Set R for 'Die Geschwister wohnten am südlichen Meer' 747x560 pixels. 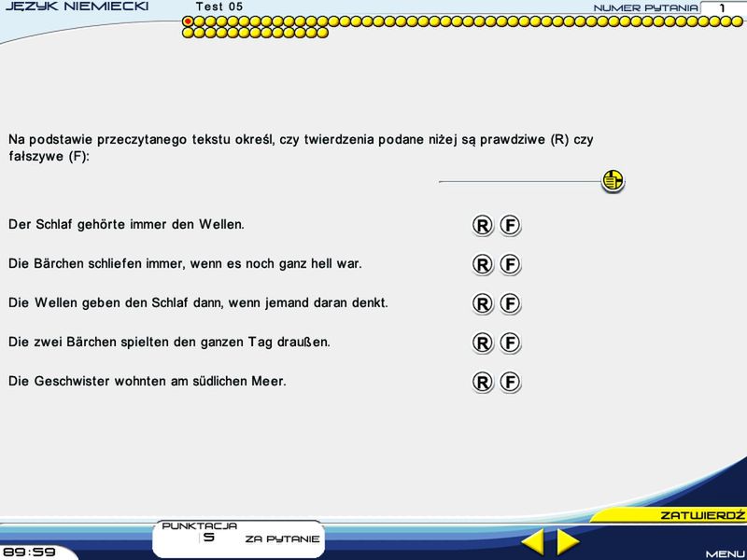(483, 382)
